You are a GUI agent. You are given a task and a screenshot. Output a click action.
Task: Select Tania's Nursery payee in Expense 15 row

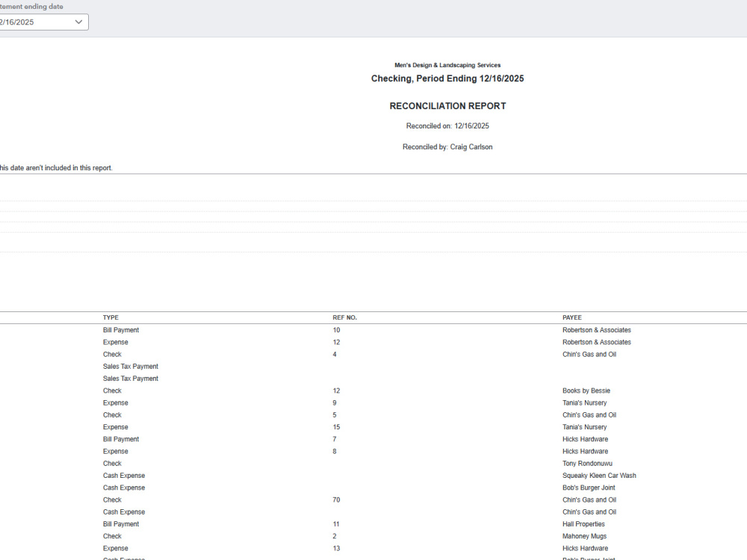585,427
